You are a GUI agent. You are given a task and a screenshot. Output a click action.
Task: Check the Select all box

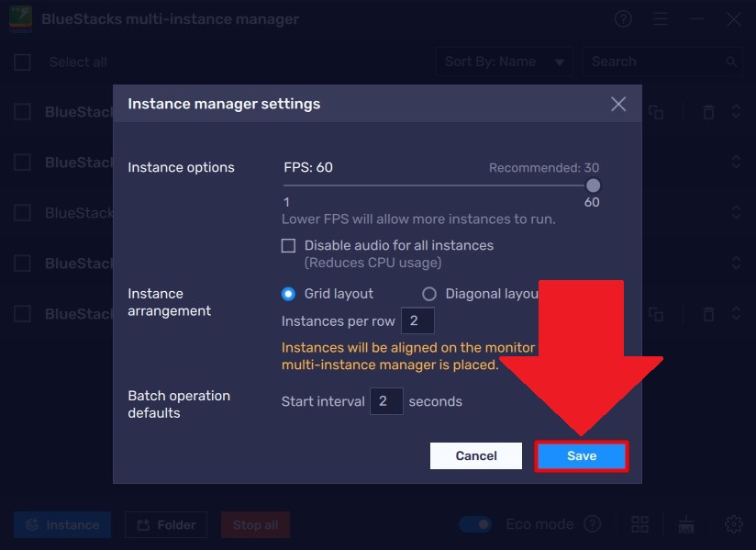pyautogui.click(x=22, y=62)
